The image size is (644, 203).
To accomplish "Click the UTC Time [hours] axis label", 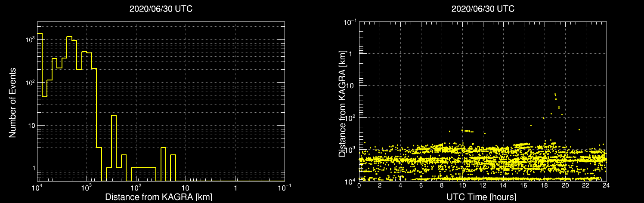I will tap(482, 197).
